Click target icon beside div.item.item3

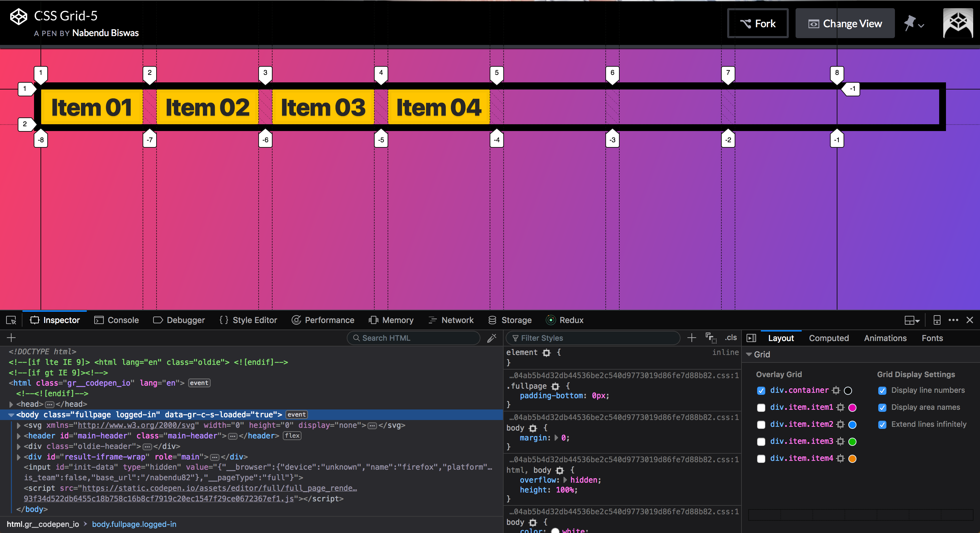click(840, 441)
